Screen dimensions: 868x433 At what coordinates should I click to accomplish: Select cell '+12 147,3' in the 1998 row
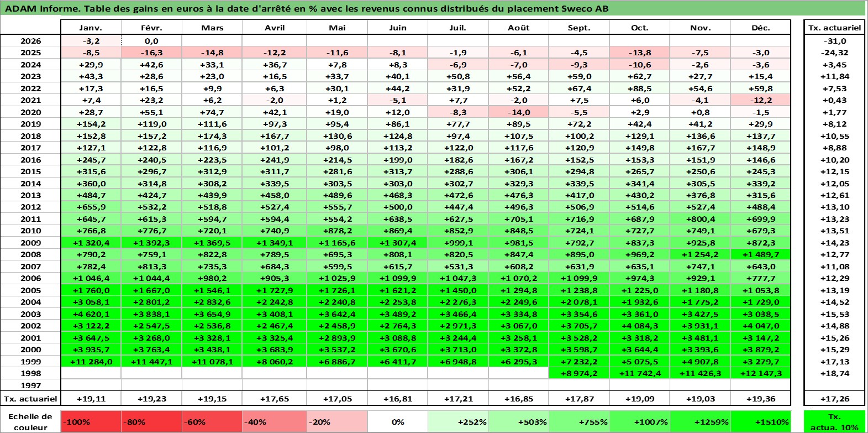coord(761,373)
